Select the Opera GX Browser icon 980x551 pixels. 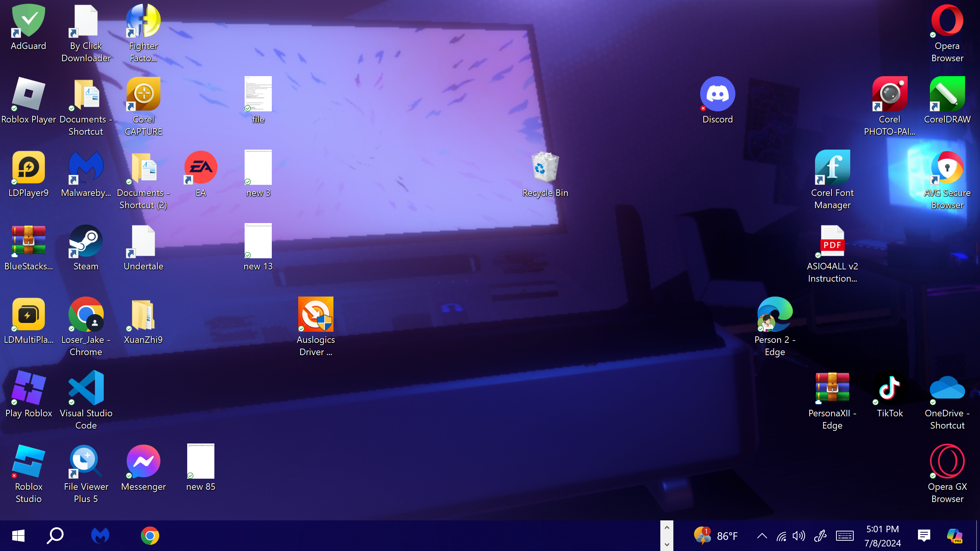click(x=947, y=462)
